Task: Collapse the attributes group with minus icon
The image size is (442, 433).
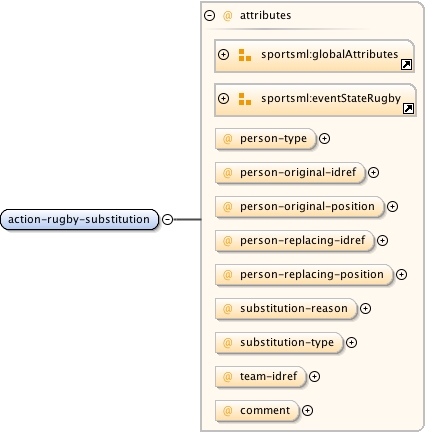Action: click(209, 15)
